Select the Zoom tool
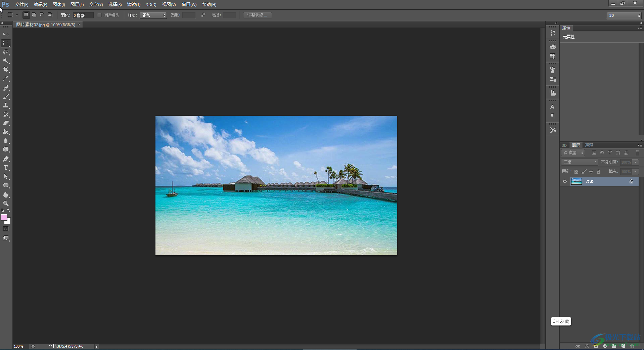644x350 pixels. 6,204
